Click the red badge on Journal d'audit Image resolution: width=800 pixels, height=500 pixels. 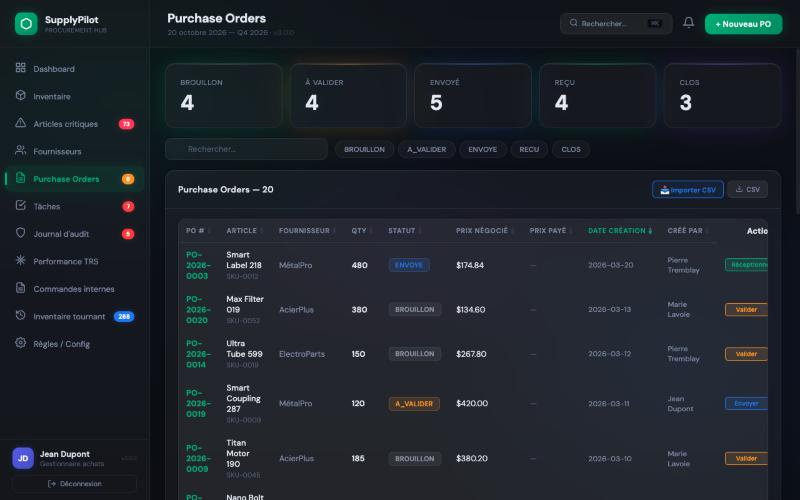coord(128,234)
